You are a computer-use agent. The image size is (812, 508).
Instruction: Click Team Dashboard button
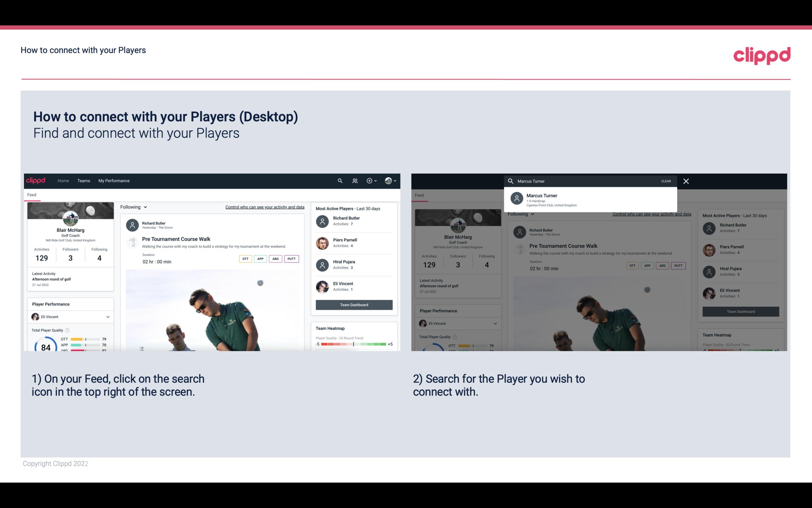click(354, 304)
